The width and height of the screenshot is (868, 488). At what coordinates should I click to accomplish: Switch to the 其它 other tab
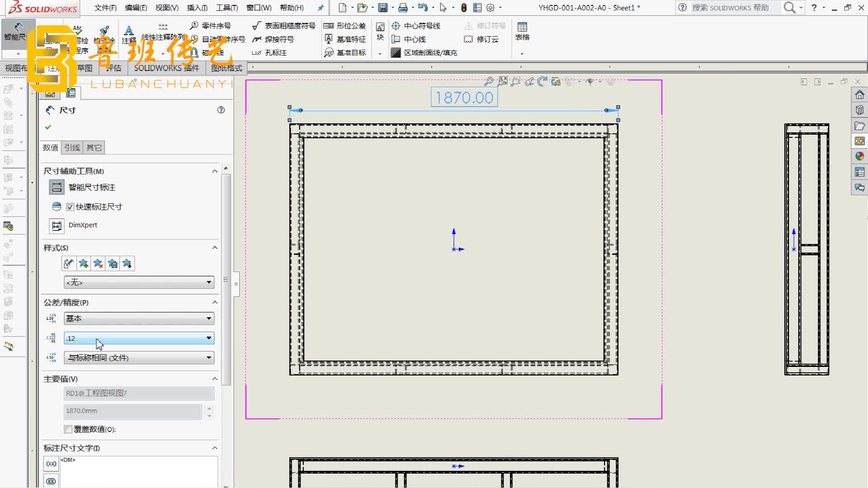[94, 148]
